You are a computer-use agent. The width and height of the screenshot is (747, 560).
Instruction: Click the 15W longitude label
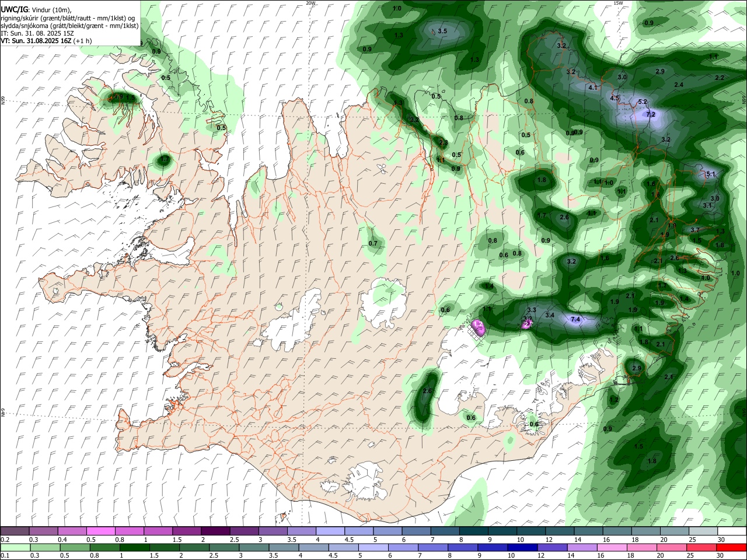[618, 3]
